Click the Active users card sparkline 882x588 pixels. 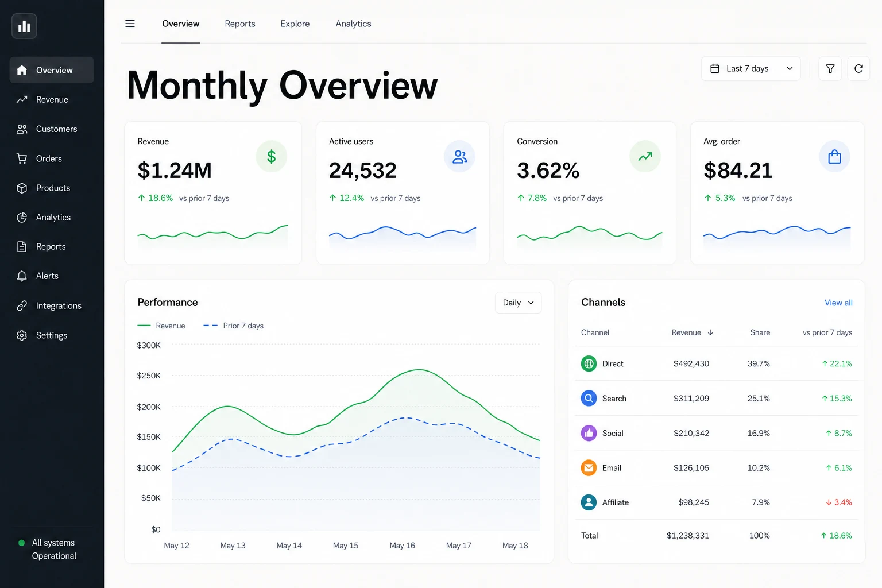pos(403,237)
